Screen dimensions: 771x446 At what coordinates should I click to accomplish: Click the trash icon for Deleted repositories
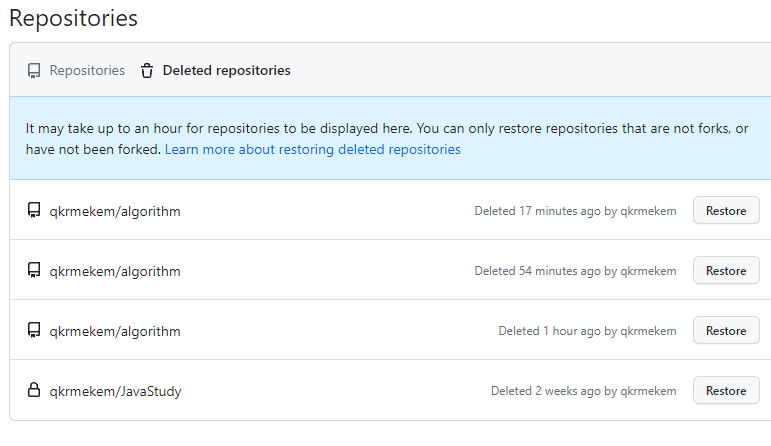pos(147,71)
